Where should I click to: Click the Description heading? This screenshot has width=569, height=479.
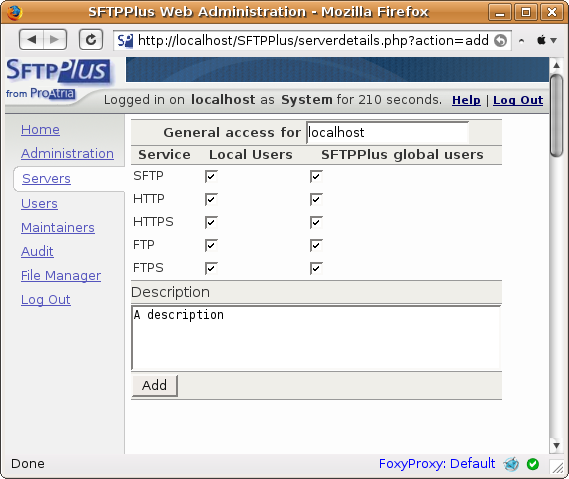click(171, 292)
